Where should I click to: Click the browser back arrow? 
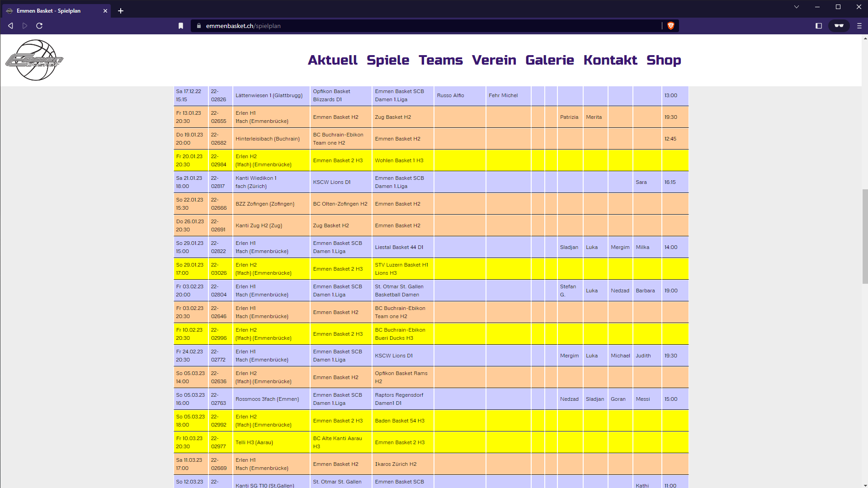point(10,26)
